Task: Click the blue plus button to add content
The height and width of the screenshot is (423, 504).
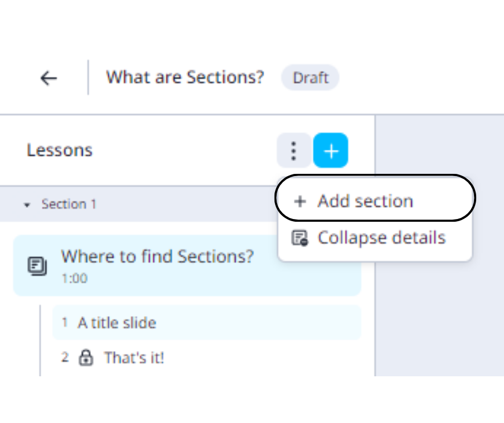Action: 331,151
